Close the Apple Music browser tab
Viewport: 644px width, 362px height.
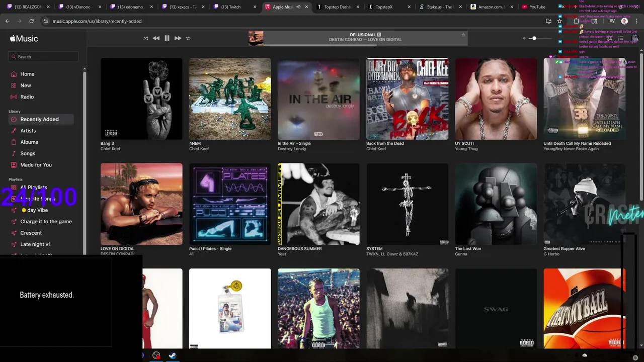(306, 7)
